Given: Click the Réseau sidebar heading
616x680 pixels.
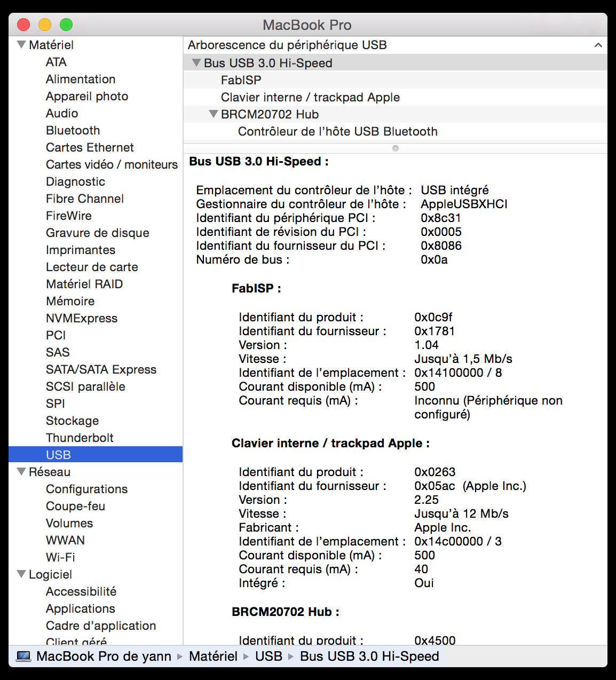Looking at the screenshot, I should click(x=50, y=472).
